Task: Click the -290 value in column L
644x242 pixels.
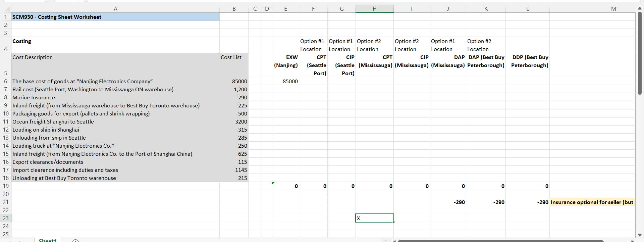Action: (x=543, y=202)
